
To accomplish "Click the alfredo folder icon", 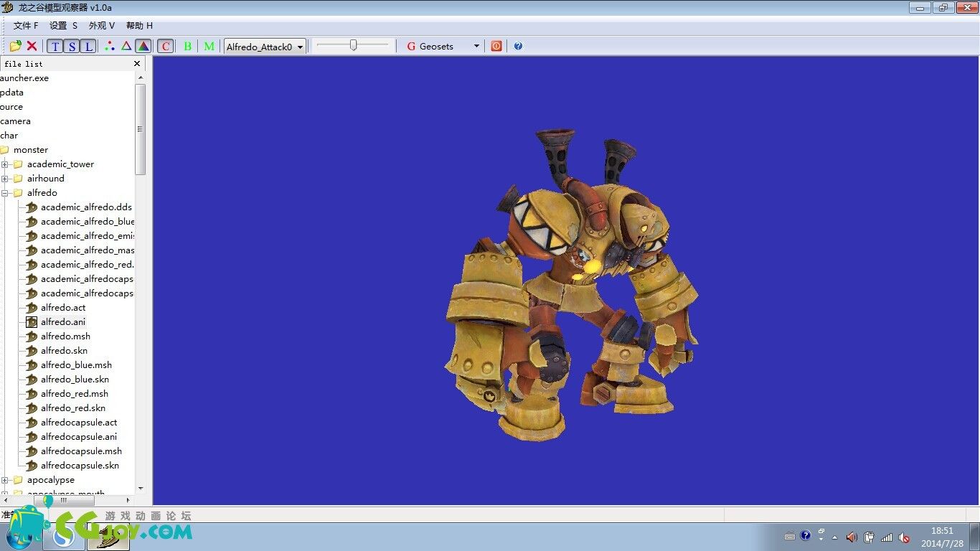I will [x=18, y=193].
